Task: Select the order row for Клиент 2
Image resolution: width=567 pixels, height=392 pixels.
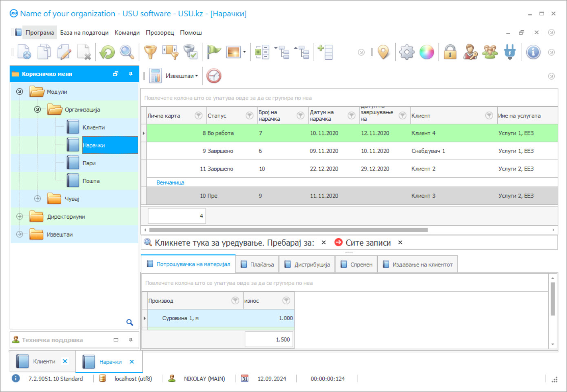Action: 352,168
